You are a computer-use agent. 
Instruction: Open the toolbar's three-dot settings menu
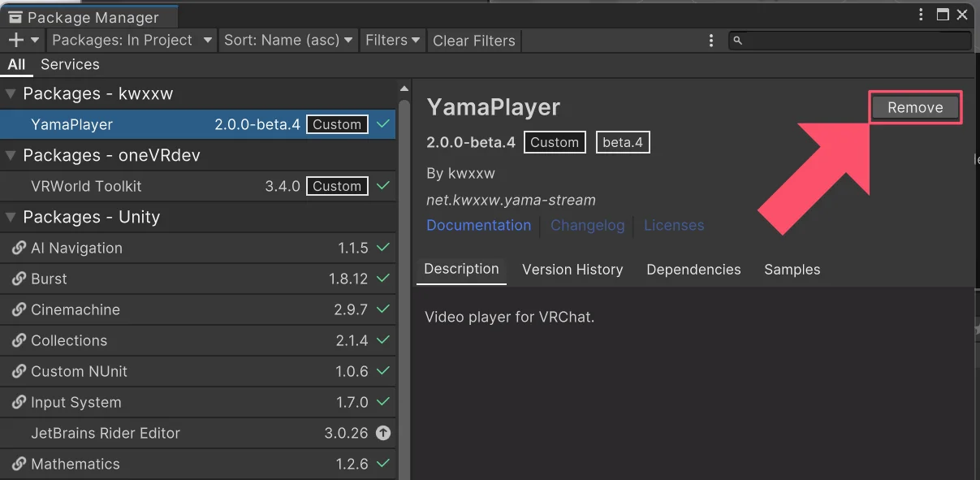click(711, 41)
